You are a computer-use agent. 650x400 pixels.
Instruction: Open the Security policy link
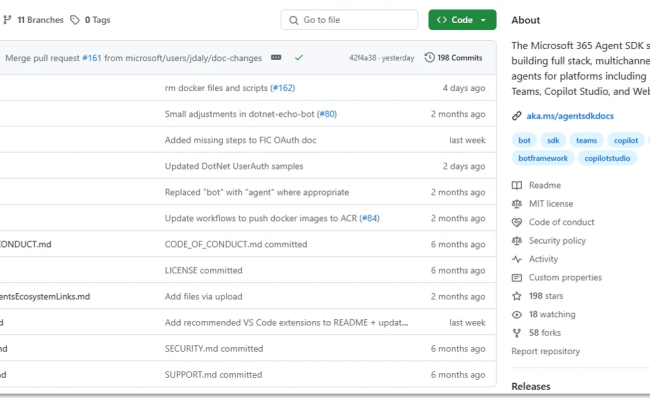(x=557, y=241)
